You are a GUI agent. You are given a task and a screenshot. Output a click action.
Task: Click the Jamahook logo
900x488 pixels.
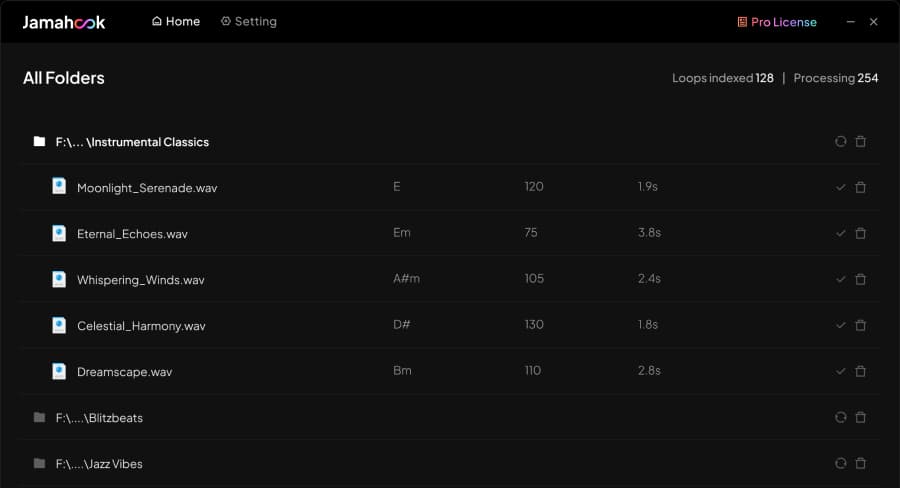[64, 22]
